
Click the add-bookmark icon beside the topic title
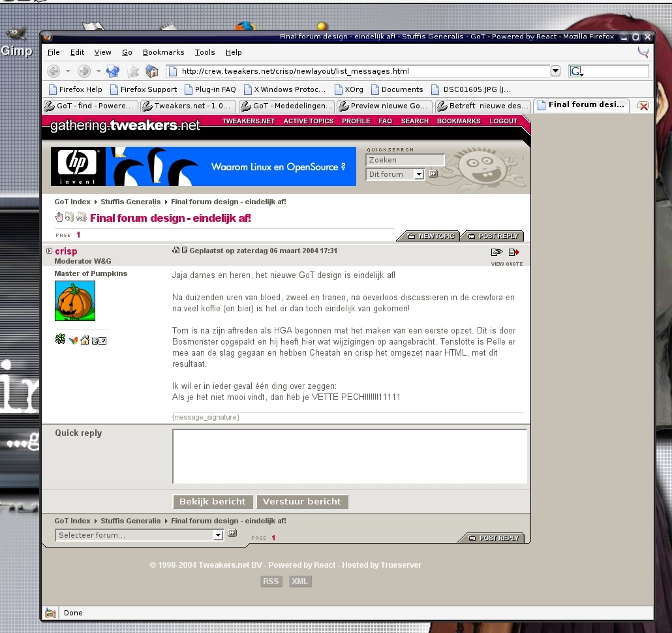69,217
